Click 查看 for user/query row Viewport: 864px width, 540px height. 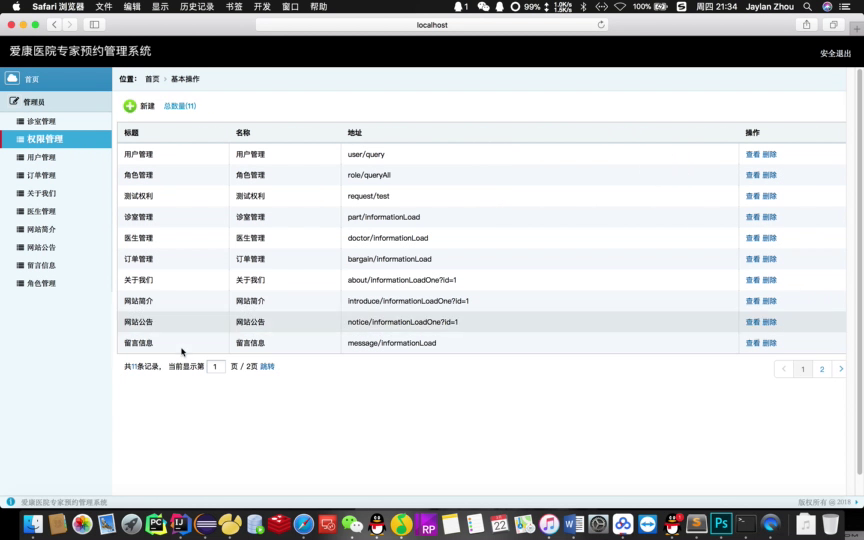coord(753,154)
